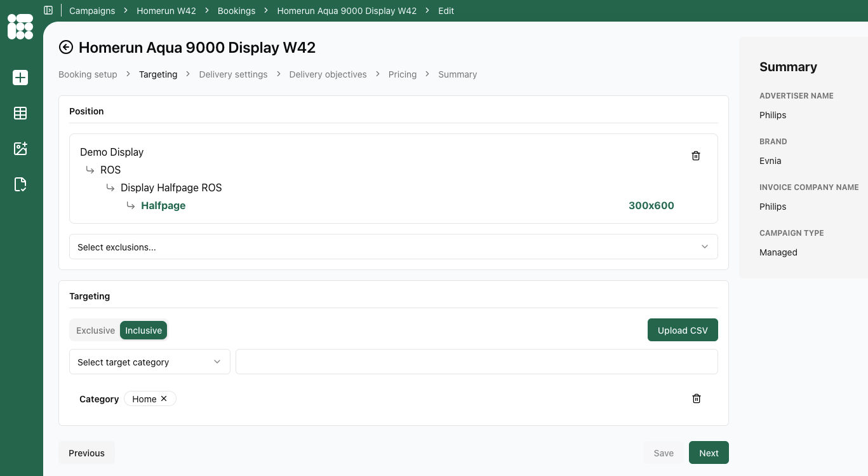Click the back arrow beside the page title
Screen dimensions: 868x476
66,47
